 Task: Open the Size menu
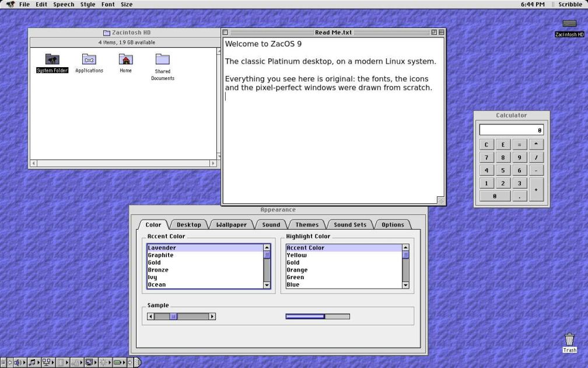(127, 5)
